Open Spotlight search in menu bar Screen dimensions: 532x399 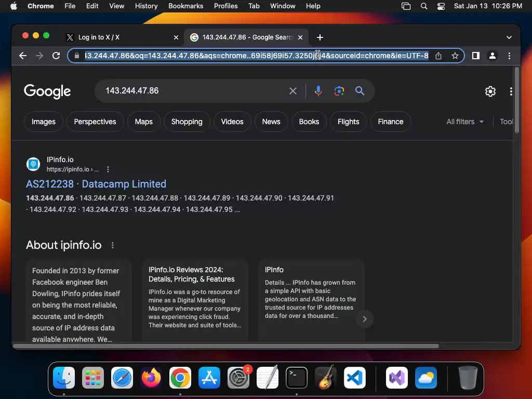[x=424, y=6]
